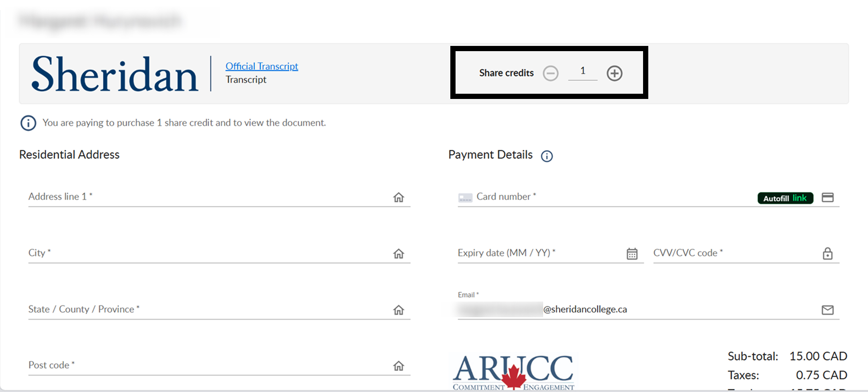Click the envelope icon in Email field
This screenshot has width=868, height=392.
pos(828,310)
